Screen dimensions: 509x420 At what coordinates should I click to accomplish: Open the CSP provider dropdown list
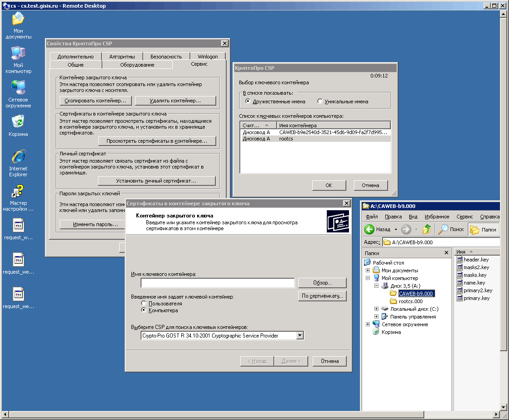click(x=300, y=335)
